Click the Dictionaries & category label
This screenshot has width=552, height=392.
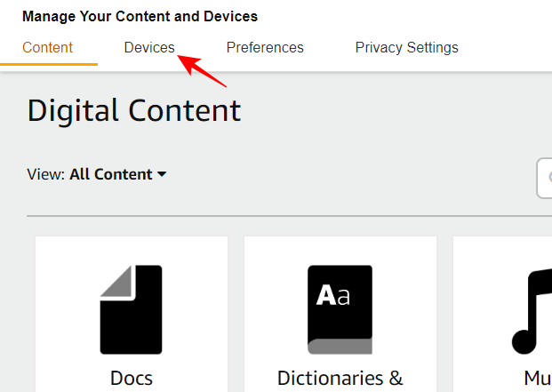tap(340, 378)
